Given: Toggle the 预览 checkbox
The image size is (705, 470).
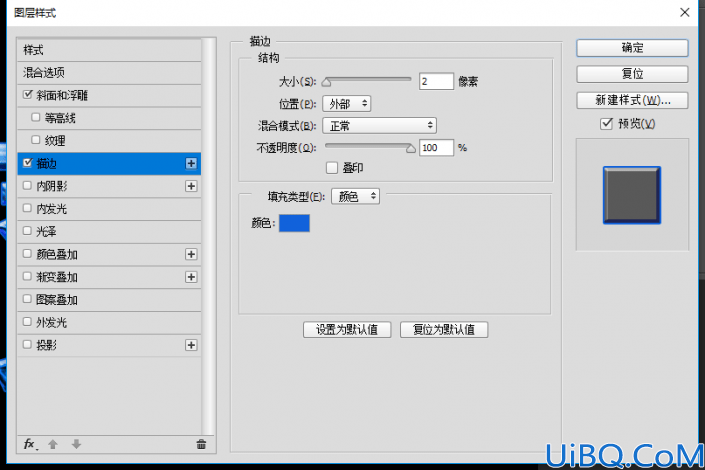Looking at the screenshot, I should (606, 123).
